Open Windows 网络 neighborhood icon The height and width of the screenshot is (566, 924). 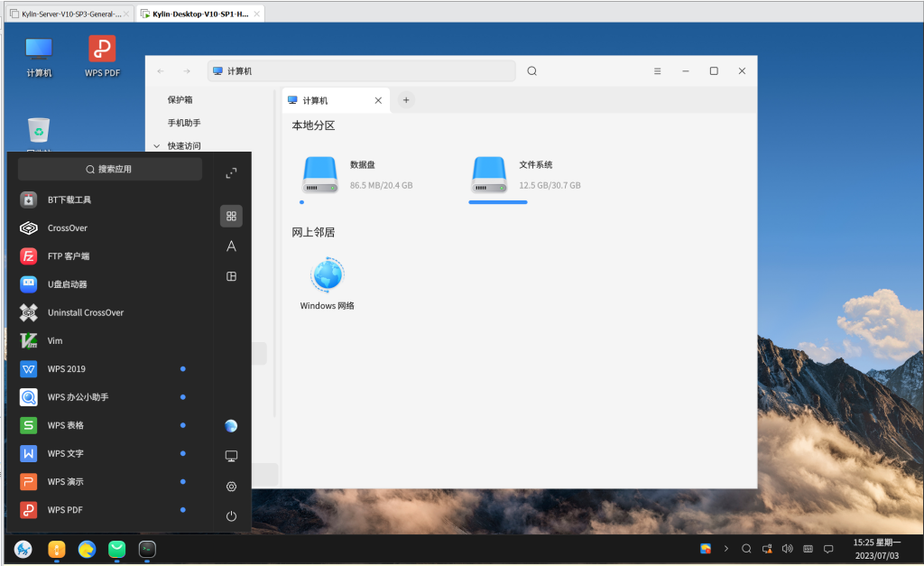click(x=327, y=274)
